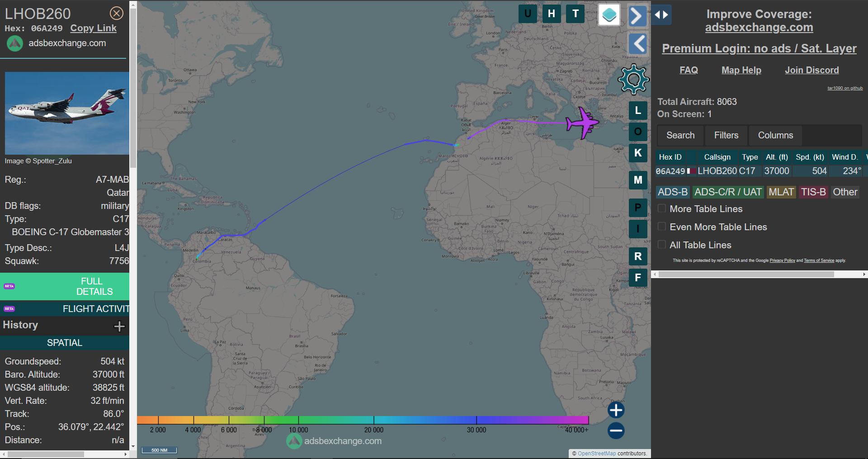The height and width of the screenshot is (459, 868).
Task: Click the info panel horizontal scrollbar
Action: click(x=45, y=454)
